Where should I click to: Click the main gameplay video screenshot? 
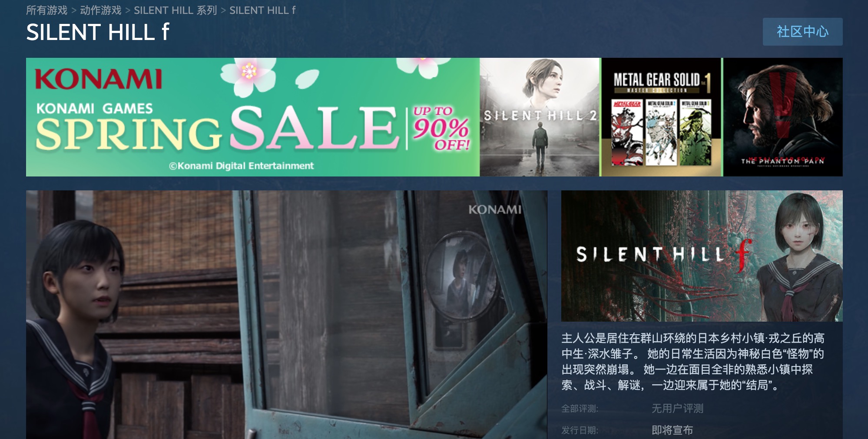286,315
